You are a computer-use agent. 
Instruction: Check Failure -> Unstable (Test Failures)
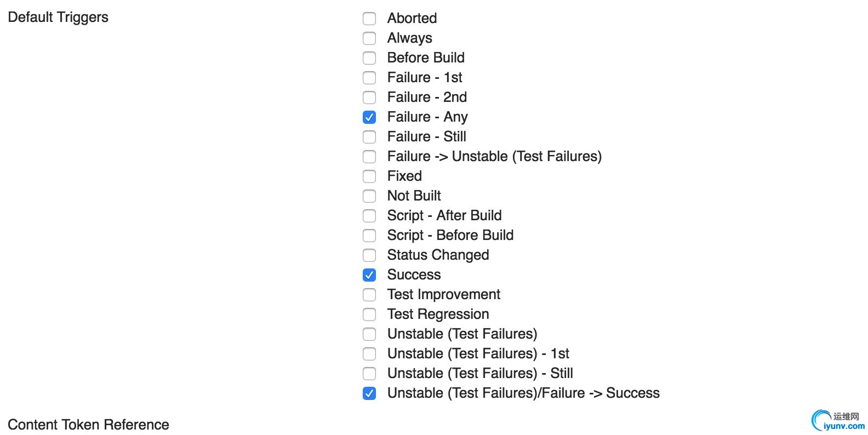pyautogui.click(x=369, y=157)
